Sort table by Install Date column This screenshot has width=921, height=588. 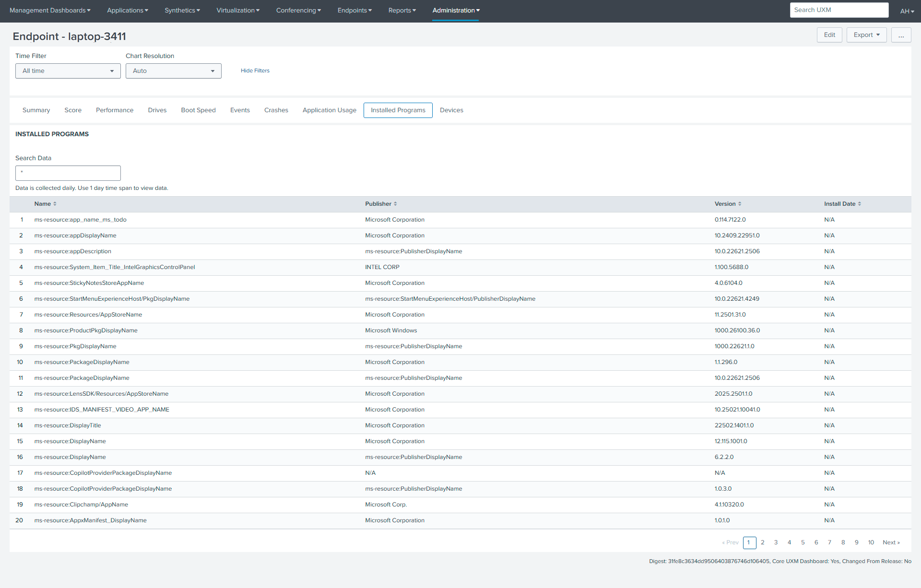pos(842,204)
